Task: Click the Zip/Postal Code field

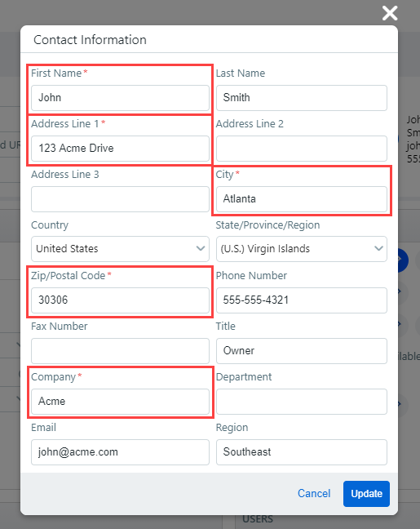Action: tap(120, 300)
